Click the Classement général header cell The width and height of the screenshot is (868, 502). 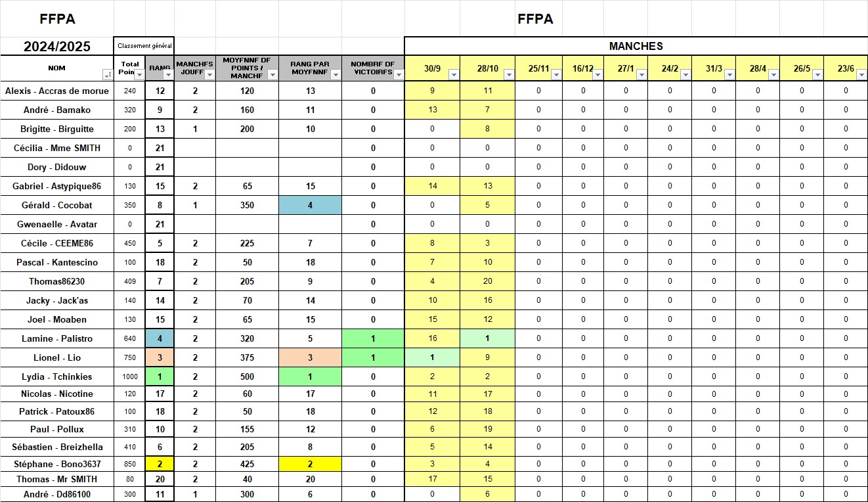coord(144,46)
